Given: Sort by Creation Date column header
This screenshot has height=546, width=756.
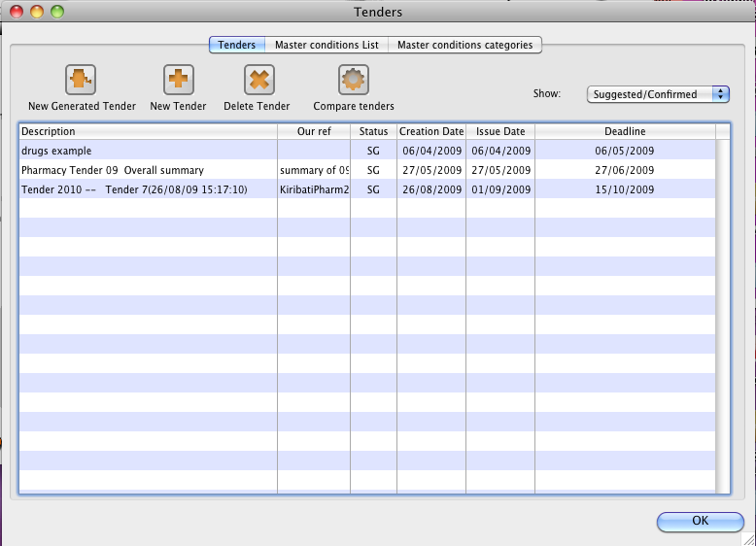Looking at the screenshot, I should [x=431, y=131].
